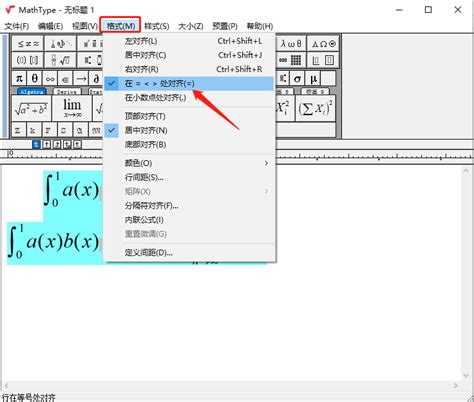Screen dimensions: 474x402
Task: Open 行间距(S)... dialog
Action: coord(189,177)
